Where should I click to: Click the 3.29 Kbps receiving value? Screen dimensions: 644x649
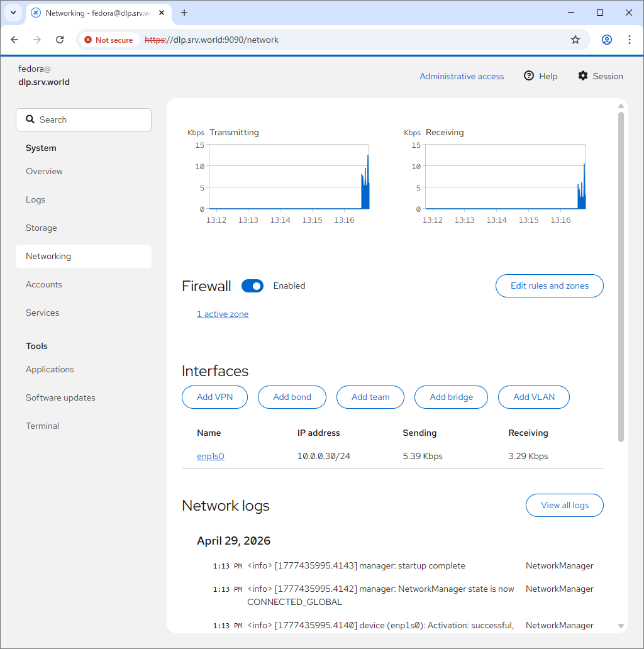pos(528,456)
